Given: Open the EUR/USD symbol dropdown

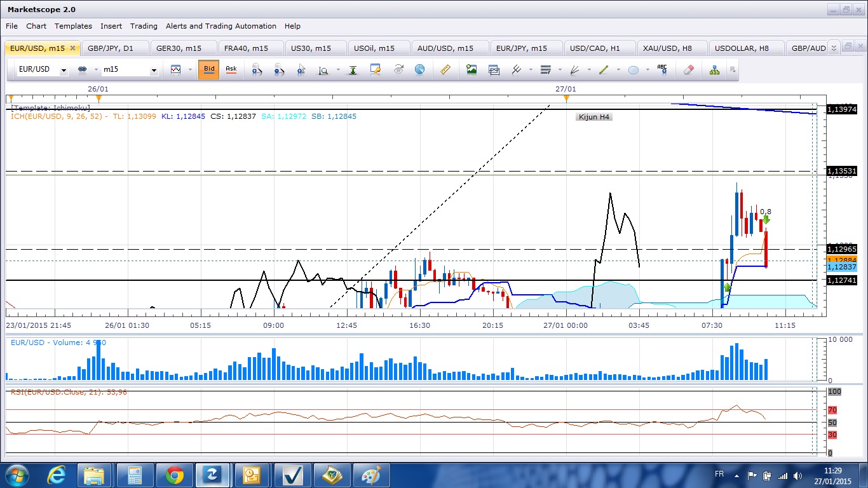Looking at the screenshot, I should tap(64, 71).
